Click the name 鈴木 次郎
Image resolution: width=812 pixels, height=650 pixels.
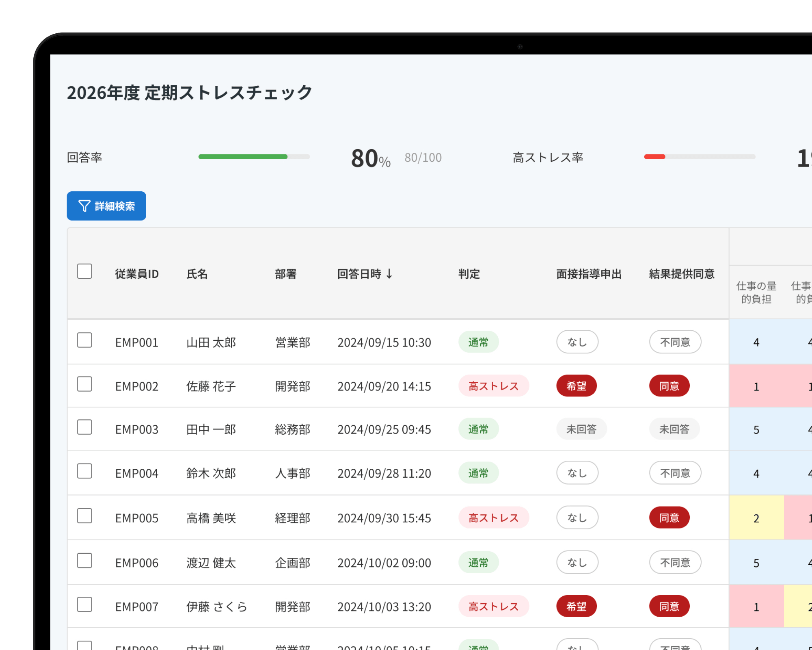coord(211,473)
